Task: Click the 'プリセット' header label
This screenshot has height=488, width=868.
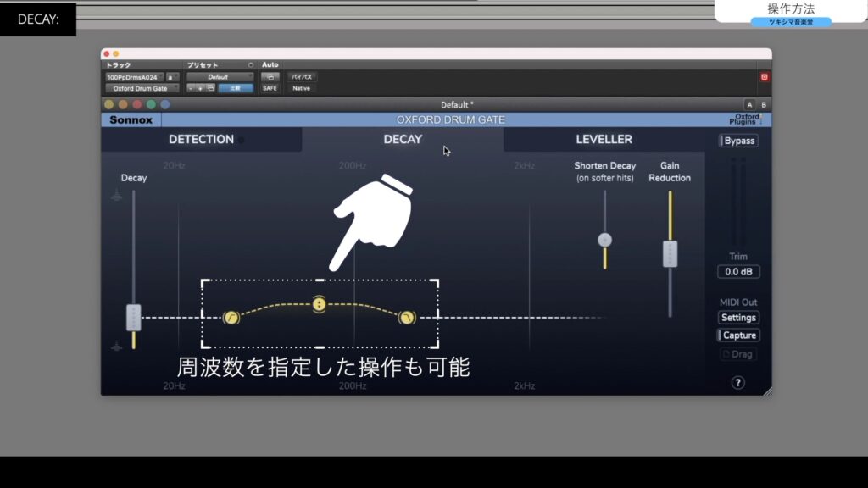Action: click(203, 65)
